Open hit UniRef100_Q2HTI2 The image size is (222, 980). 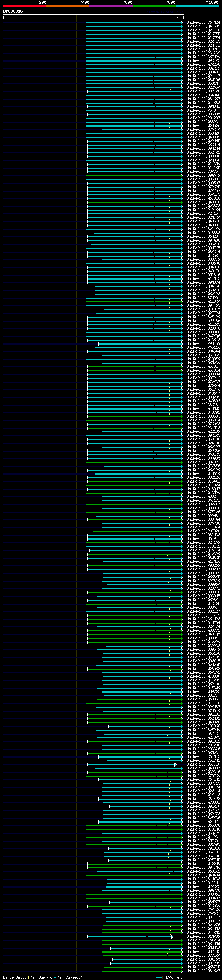point(203,45)
